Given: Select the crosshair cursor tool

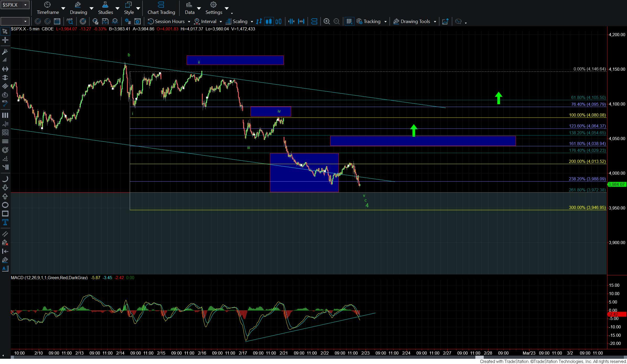Looking at the screenshot, I should (x=5, y=40).
